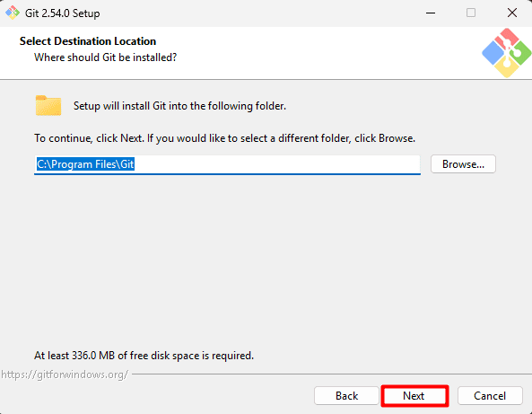Click the '336.0 MB of free disk space' notice
The width and height of the screenshot is (532, 414).
point(144,356)
